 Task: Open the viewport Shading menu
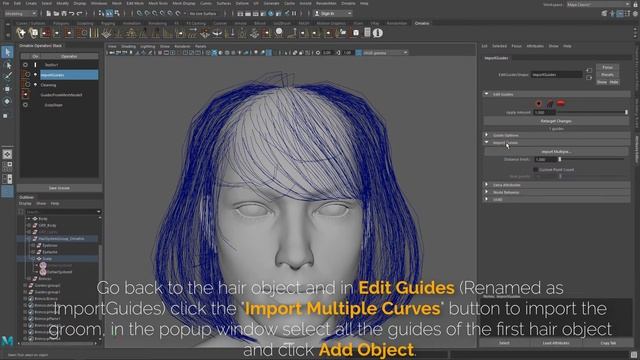[x=128, y=47]
